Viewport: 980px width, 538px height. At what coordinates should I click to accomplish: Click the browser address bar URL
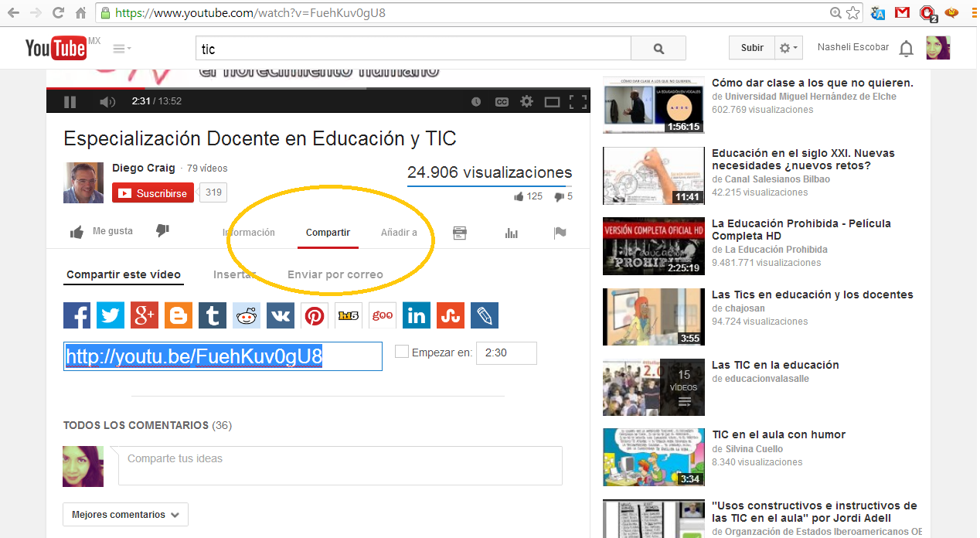pyautogui.click(x=250, y=13)
